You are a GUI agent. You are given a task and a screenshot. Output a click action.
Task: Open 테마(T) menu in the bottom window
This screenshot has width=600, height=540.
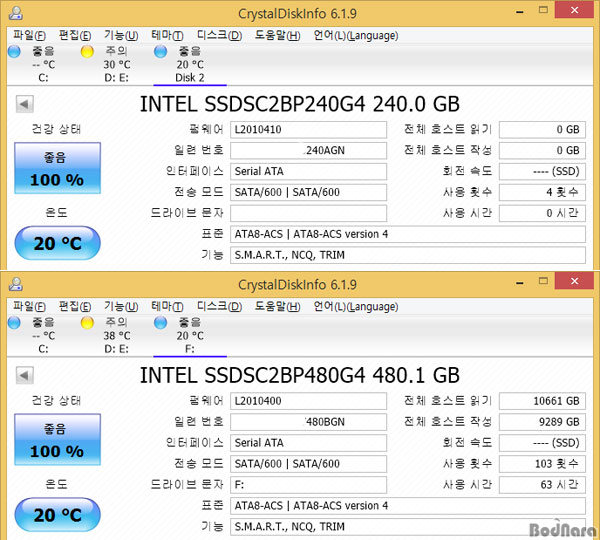point(167,307)
